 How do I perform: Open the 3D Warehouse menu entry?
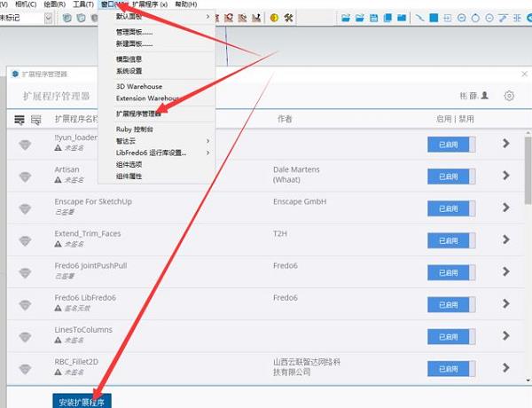139,87
